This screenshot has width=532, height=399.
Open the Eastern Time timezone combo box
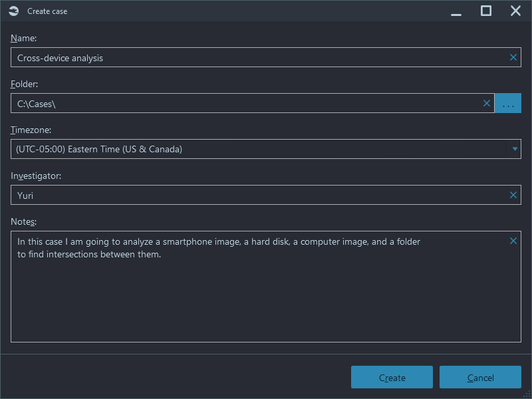(265, 149)
